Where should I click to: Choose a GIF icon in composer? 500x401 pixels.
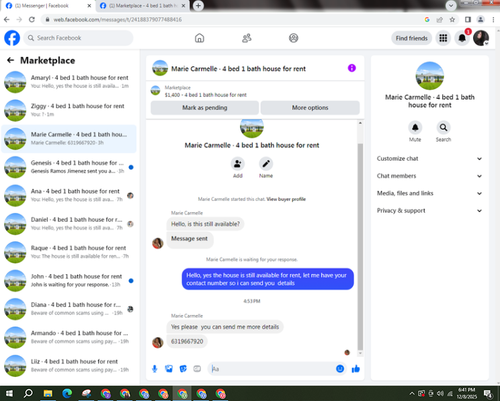[197, 369]
